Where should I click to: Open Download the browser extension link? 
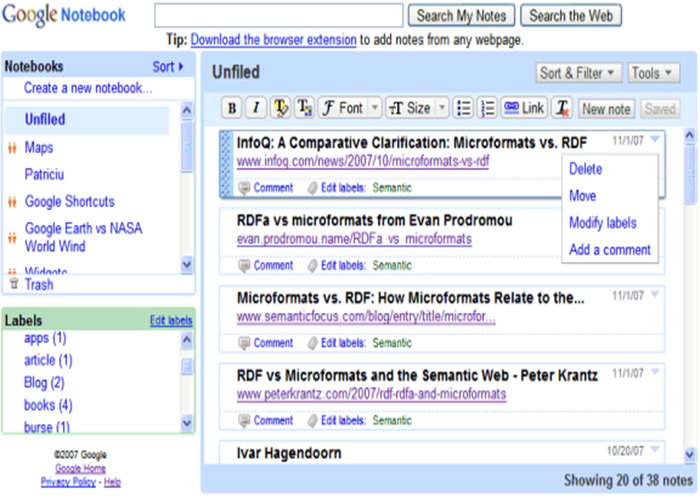273,40
